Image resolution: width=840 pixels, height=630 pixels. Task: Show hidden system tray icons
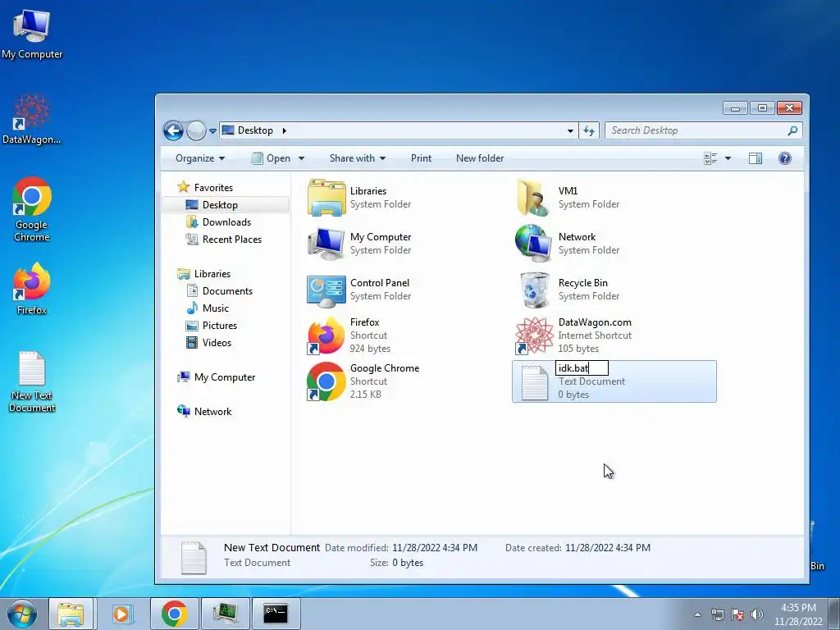coord(697,614)
